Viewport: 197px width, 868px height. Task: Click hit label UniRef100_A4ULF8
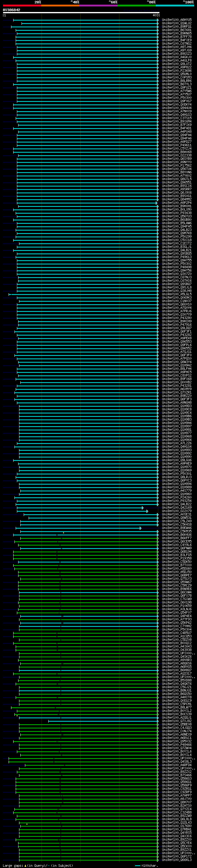[x=177, y=60]
